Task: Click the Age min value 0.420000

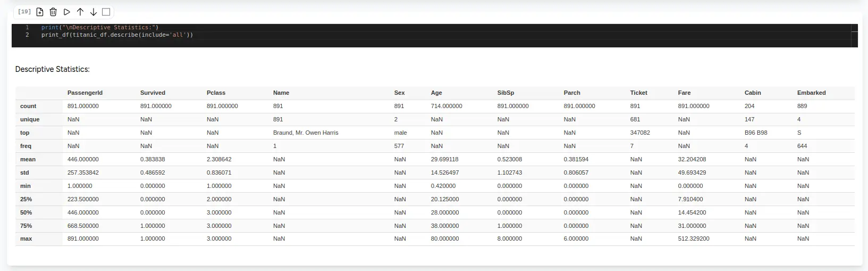Action: (443, 186)
